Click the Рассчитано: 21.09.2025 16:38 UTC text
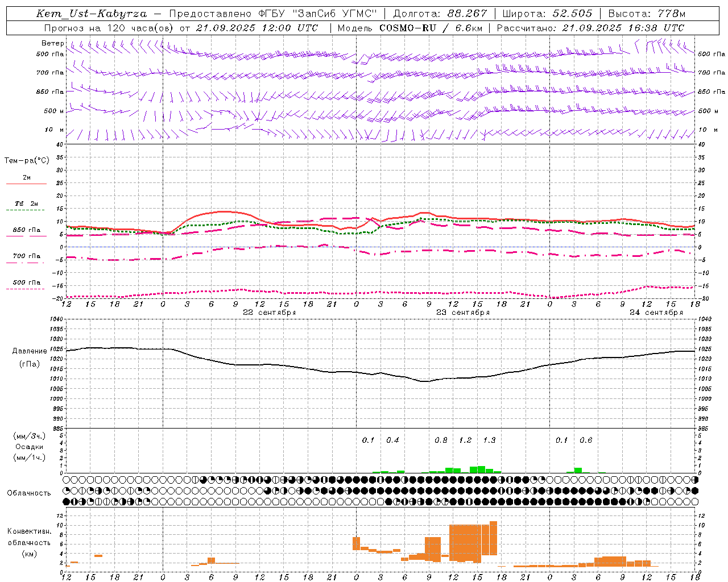 coord(590,28)
